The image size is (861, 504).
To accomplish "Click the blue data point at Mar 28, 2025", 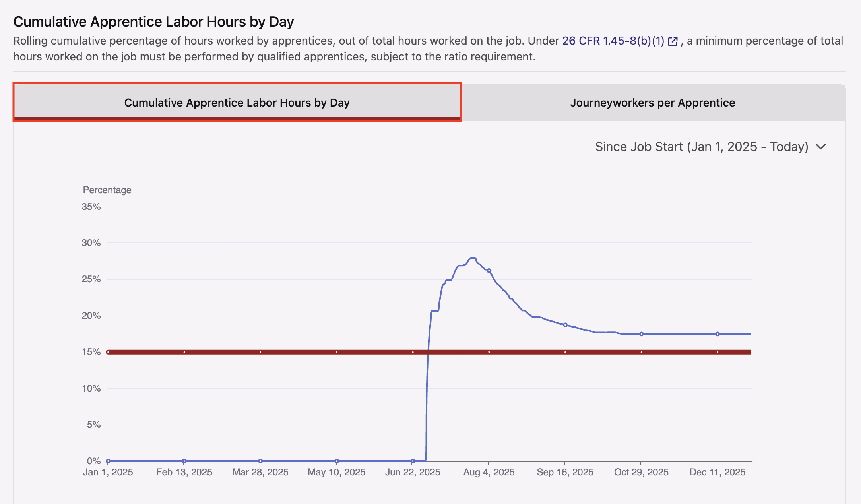I will tap(260, 461).
